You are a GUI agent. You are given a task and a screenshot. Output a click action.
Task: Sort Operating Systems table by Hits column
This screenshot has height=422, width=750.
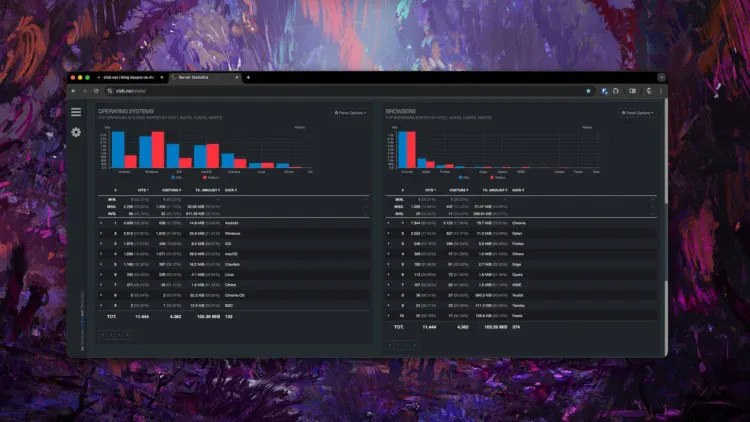click(141, 189)
